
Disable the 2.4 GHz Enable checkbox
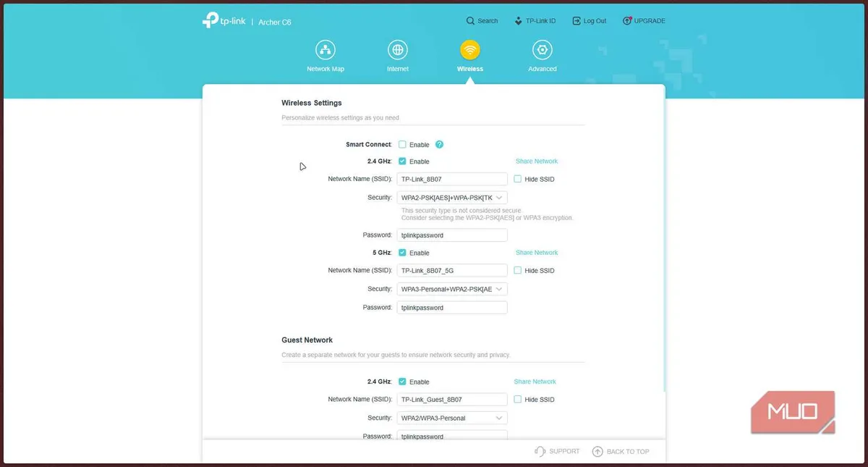coord(402,161)
